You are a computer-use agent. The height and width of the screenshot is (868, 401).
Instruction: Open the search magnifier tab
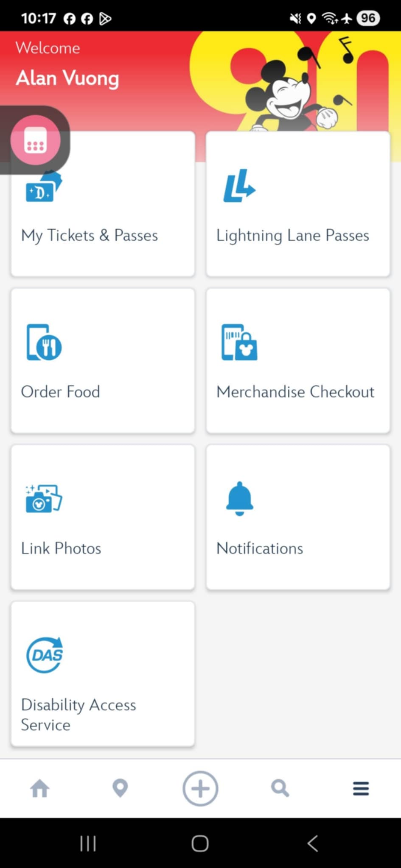[280, 789]
